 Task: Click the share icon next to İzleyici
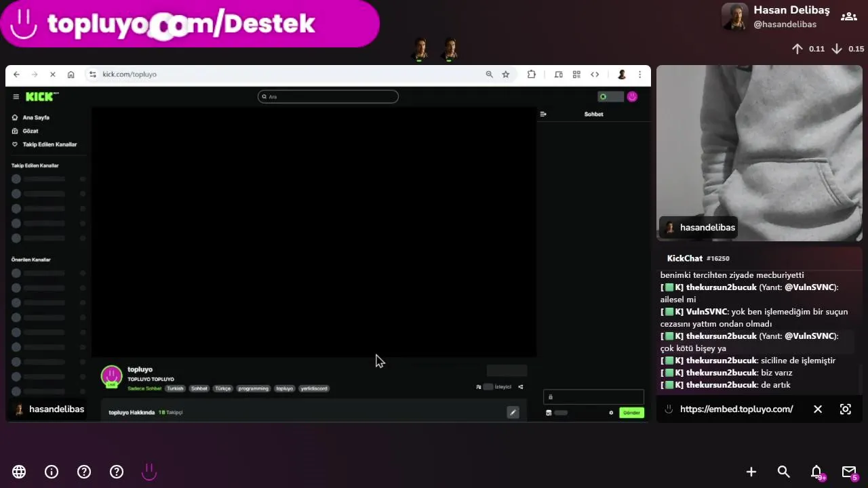(521, 387)
